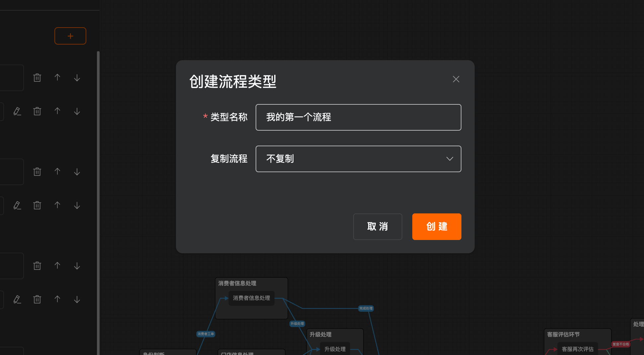Click down arrow in the sixth sidebar row
The width and height of the screenshot is (644, 355).
77,299
